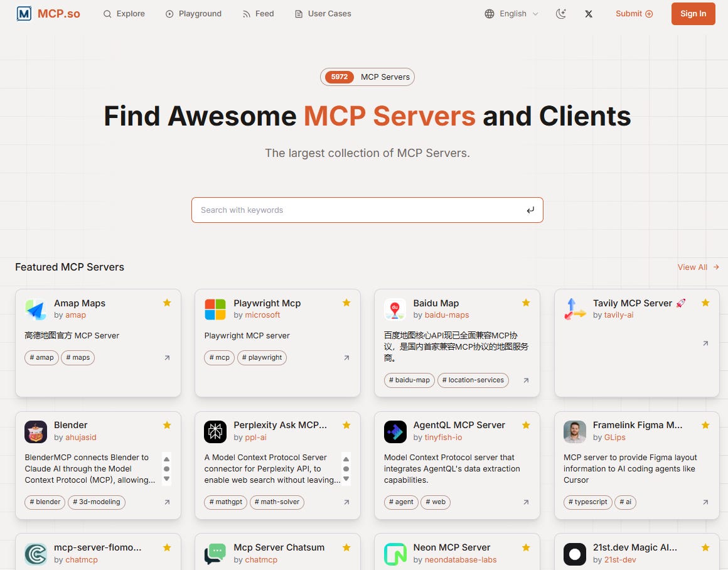The image size is (728, 570).
Task: Click the mcp-server-flomo icon
Action: coord(36,554)
